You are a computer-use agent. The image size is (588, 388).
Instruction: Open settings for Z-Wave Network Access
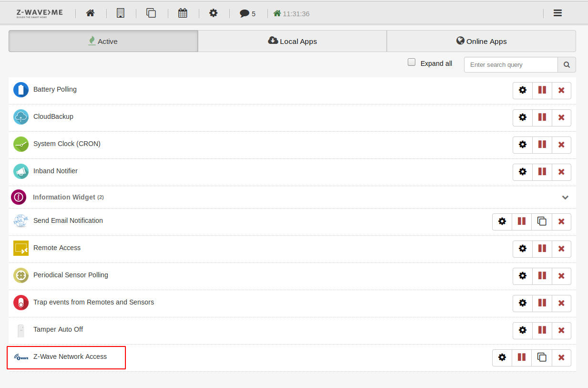[x=502, y=357]
